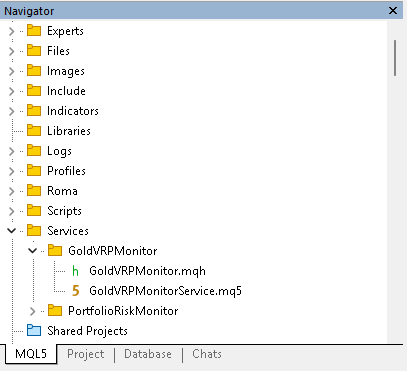Viewport: 407px width, 371px height.
Task: Expand the Include folder
Action: pyautogui.click(x=12, y=91)
